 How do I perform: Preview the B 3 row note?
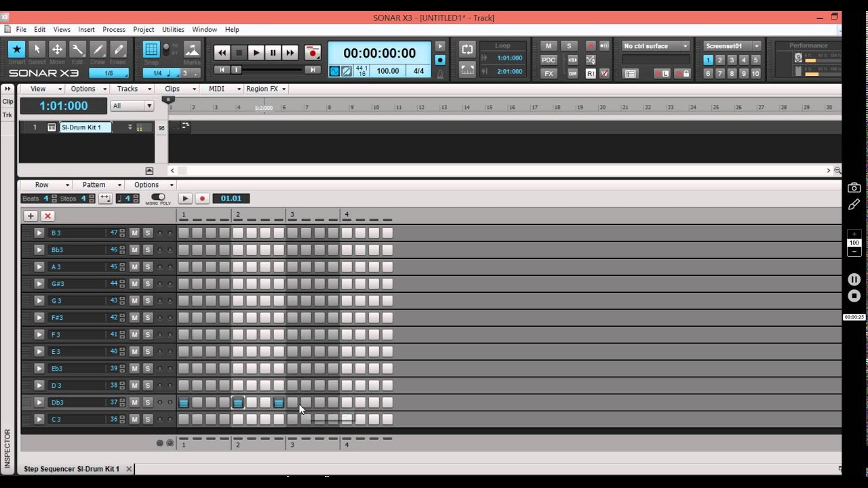coord(39,233)
